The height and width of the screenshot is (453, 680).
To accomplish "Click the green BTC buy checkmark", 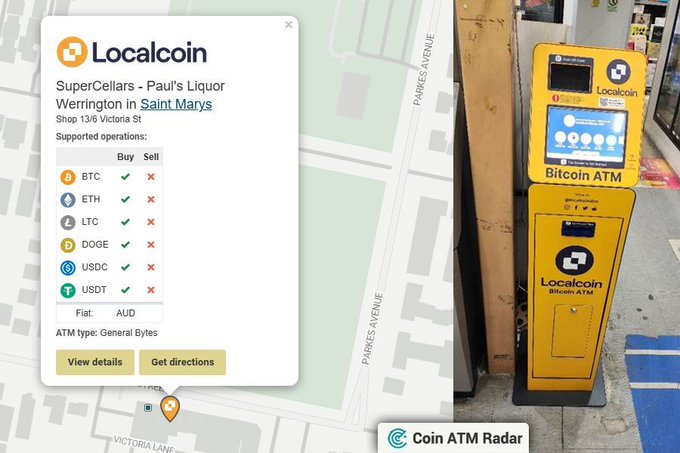I will tap(125, 177).
